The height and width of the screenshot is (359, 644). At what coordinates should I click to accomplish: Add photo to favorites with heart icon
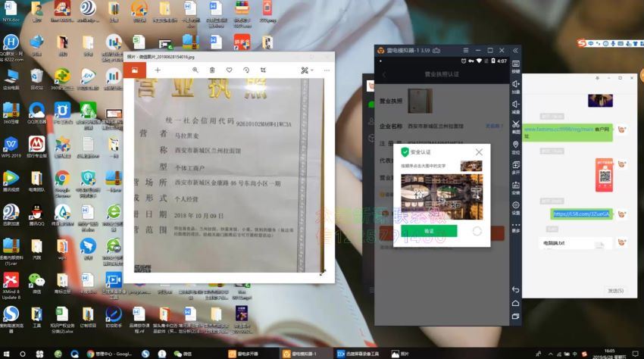(x=230, y=70)
